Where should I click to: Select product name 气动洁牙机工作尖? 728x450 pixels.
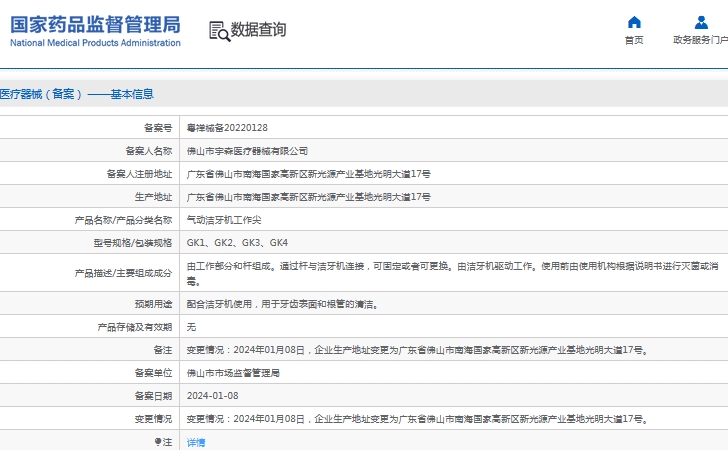click(224, 220)
